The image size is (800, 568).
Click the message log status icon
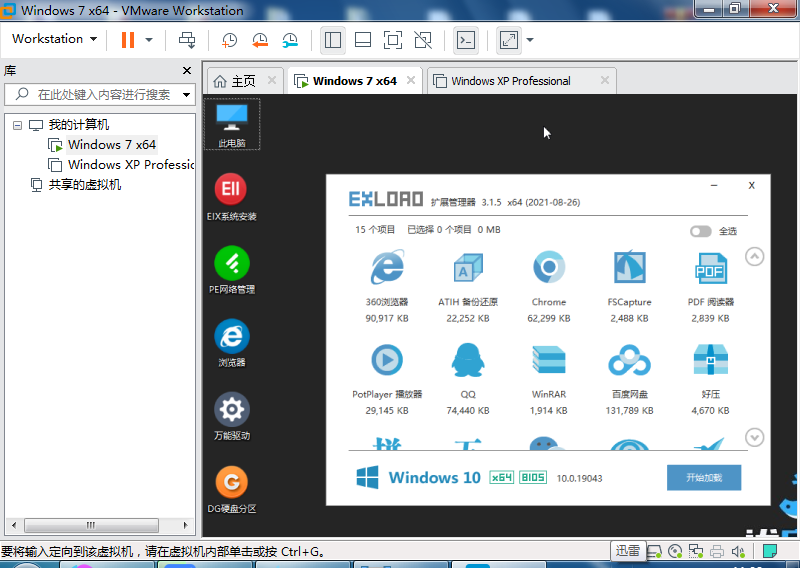769,552
